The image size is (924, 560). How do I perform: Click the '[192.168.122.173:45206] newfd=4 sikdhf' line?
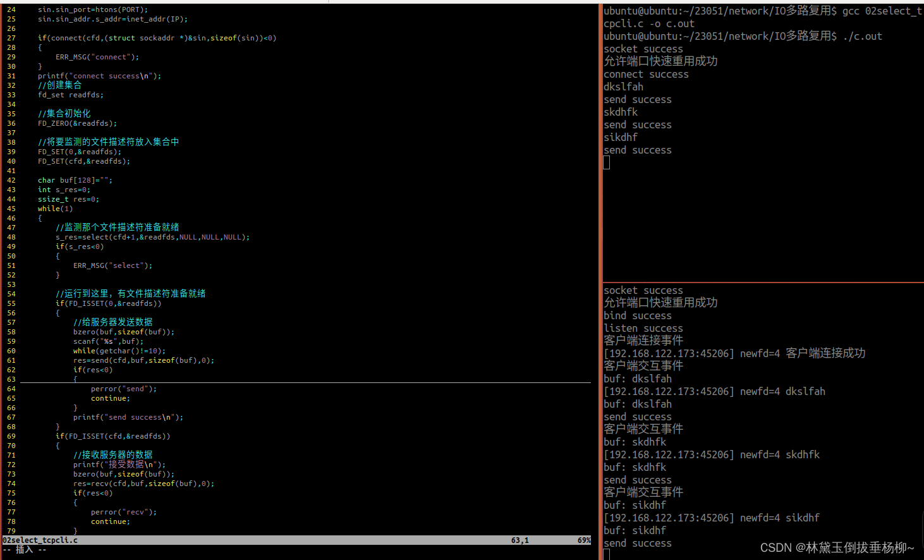pyautogui.click(x=712, y=518)
